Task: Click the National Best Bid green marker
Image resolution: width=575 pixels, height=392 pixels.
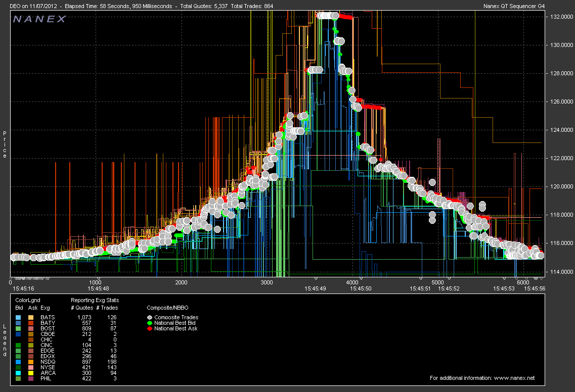Action: pyautogui.click(x=149, y=323)
